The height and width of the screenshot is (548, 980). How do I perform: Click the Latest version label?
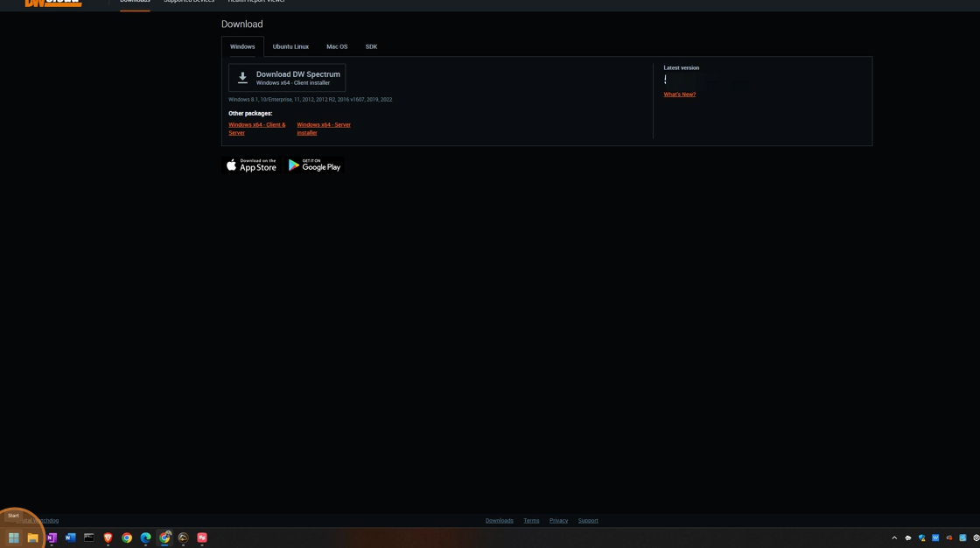[x=682, y=67]
